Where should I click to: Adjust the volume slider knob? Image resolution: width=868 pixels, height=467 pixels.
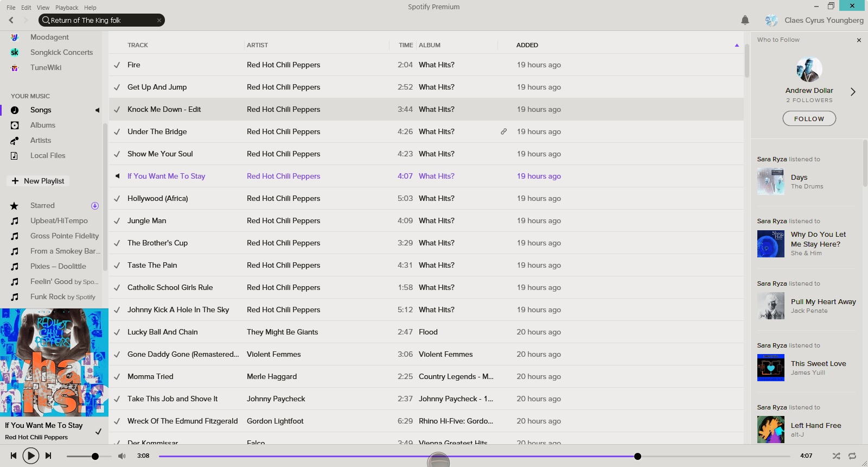click(x=95, y=456)
